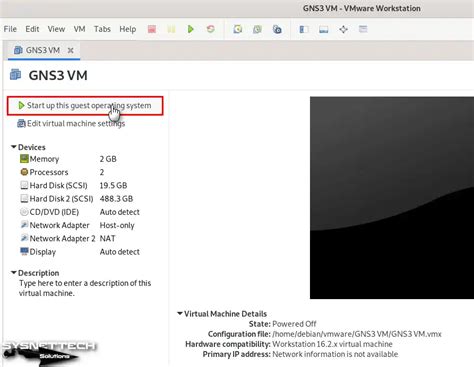
Task: Open the Tabs menu
Action: point(102,29)
